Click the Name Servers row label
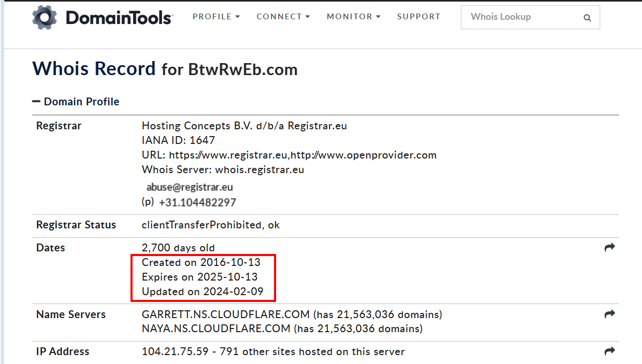 pyautogui.click(x=71, y=314)
